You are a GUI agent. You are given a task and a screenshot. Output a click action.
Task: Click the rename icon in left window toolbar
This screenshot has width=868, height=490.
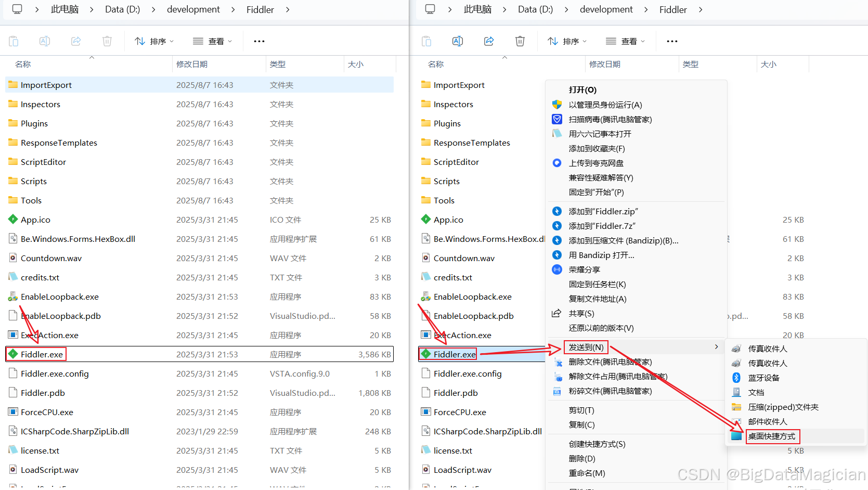pos(45,41)
